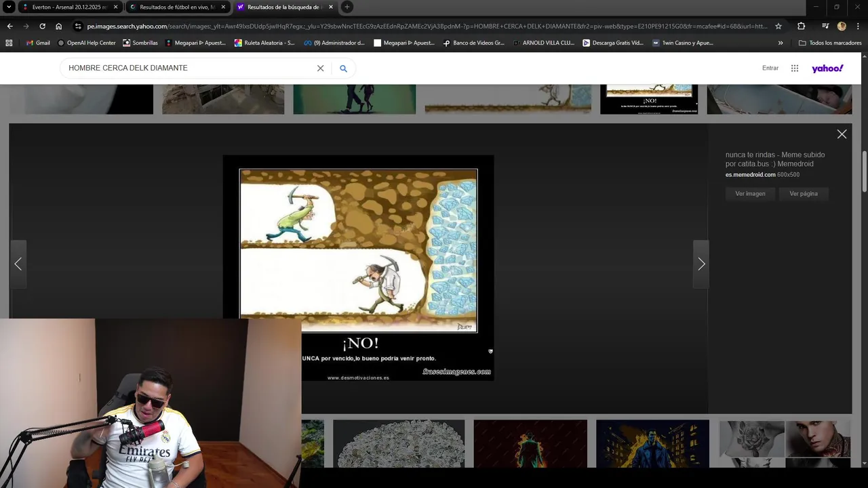868x488 pixels.
Task: Close the Everton - Arsenal tab
Action: (115, 7)
